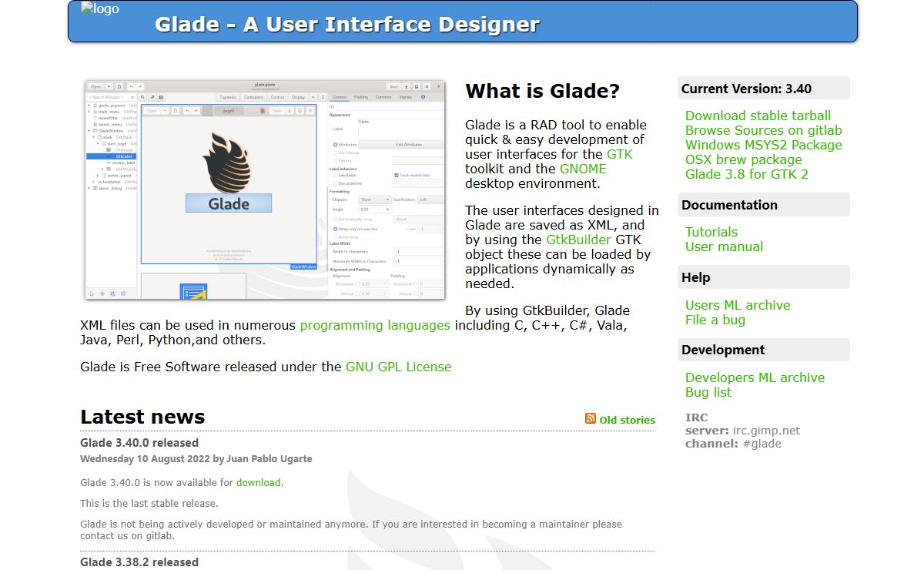
Task: Open Browse Sources on gitlab
Action: (x=764, y=130)
